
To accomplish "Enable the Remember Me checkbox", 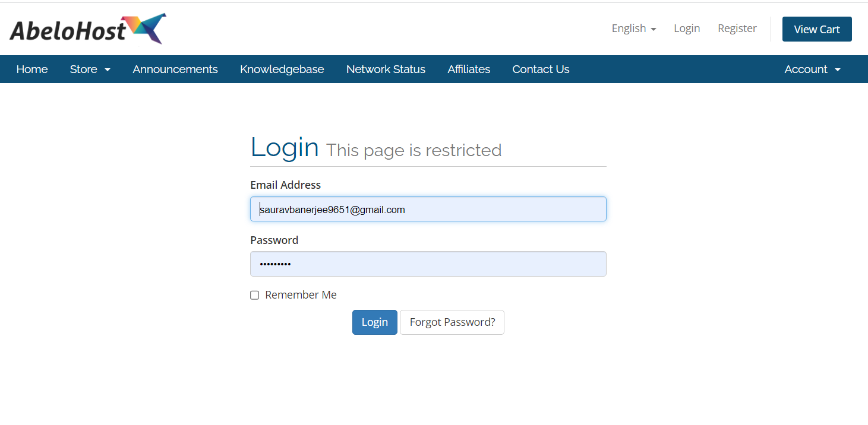I will (x=255, y=296).
